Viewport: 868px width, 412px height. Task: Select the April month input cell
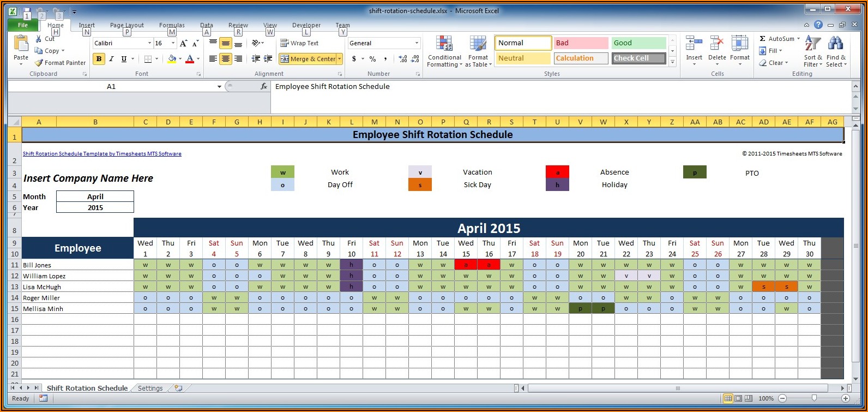(x=95, y=196)
